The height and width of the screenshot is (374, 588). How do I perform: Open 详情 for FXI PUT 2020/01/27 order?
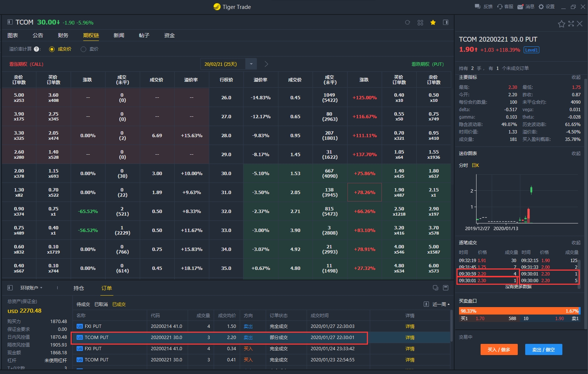point(410,326)
